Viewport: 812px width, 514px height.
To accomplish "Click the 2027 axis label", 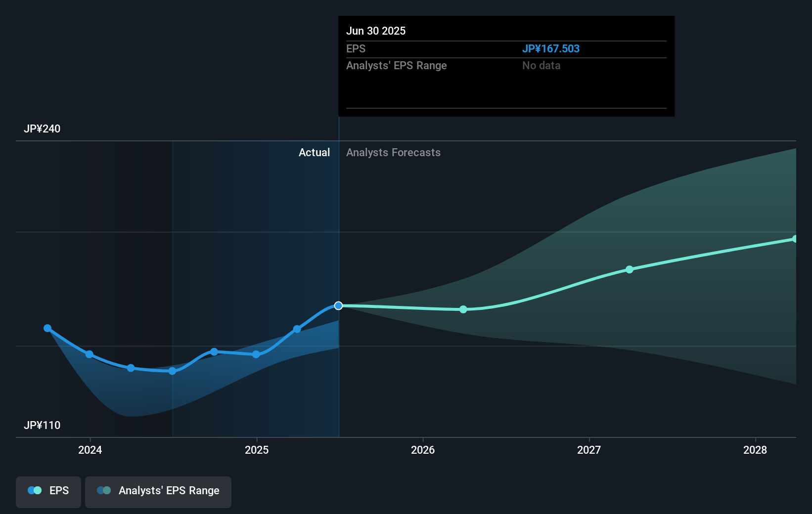I will 588,450.
